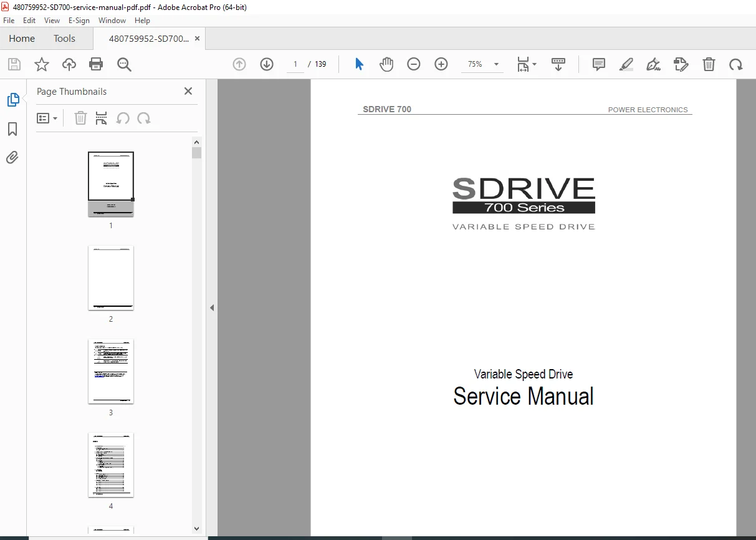Activate the Hand pan tool
The height and width of the screenshot is (540, 756).
point(386,64)
